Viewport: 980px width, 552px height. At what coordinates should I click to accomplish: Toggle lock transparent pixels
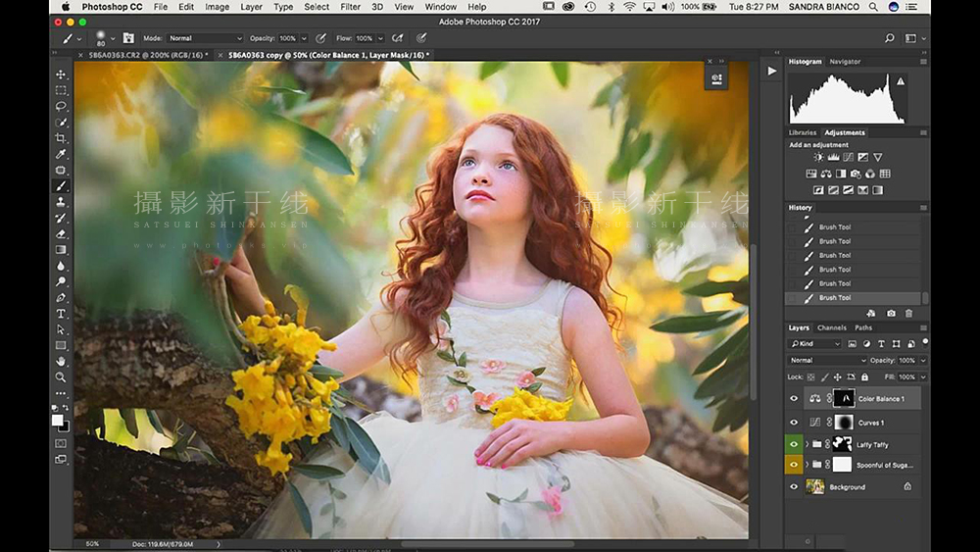pos(811,376)
